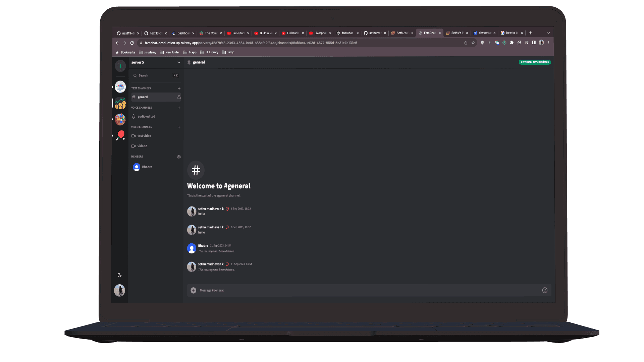Screen dimensions: 644x362
Task: Open a new browser tab
Action: [x=531, y=33]
